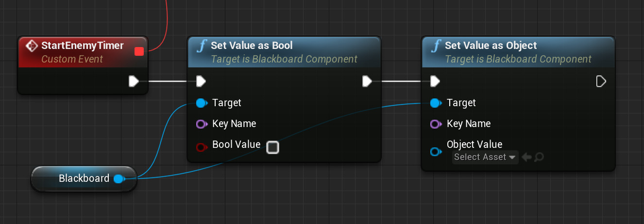
Task: Click Target is Blackboard Component under Set Value as Object
Action: click(518, 59)
